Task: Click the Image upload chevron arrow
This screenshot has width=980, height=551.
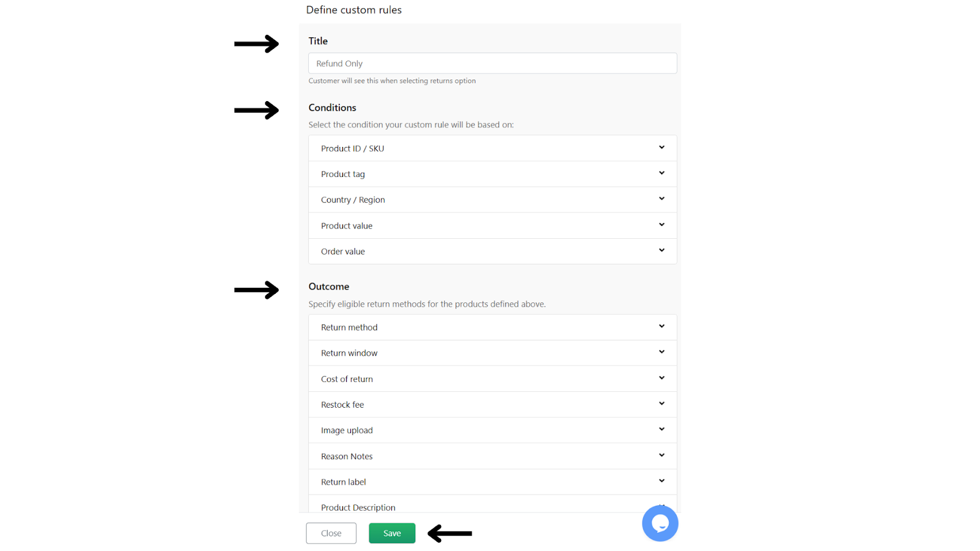Action: (x=661, y=429)
